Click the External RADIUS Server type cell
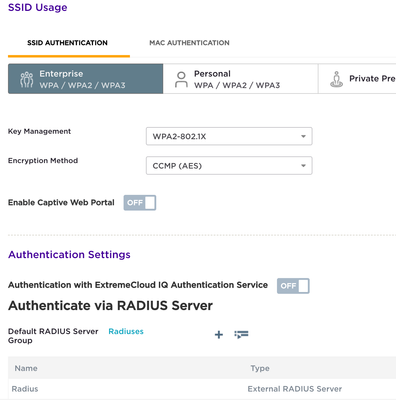396x400 pixels. click(295, 389)
